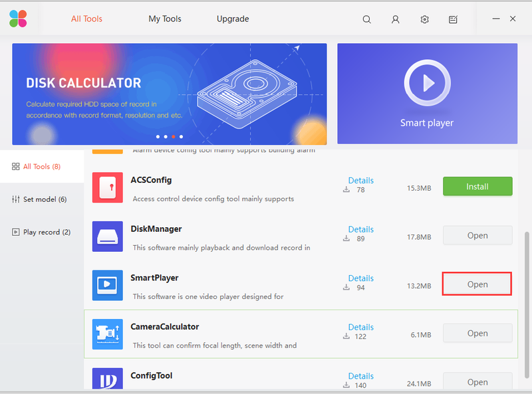Screen dimensions: 532x394
Task: Click the All Tools grid sidebar icon
Action: click(x=15, y=167)
